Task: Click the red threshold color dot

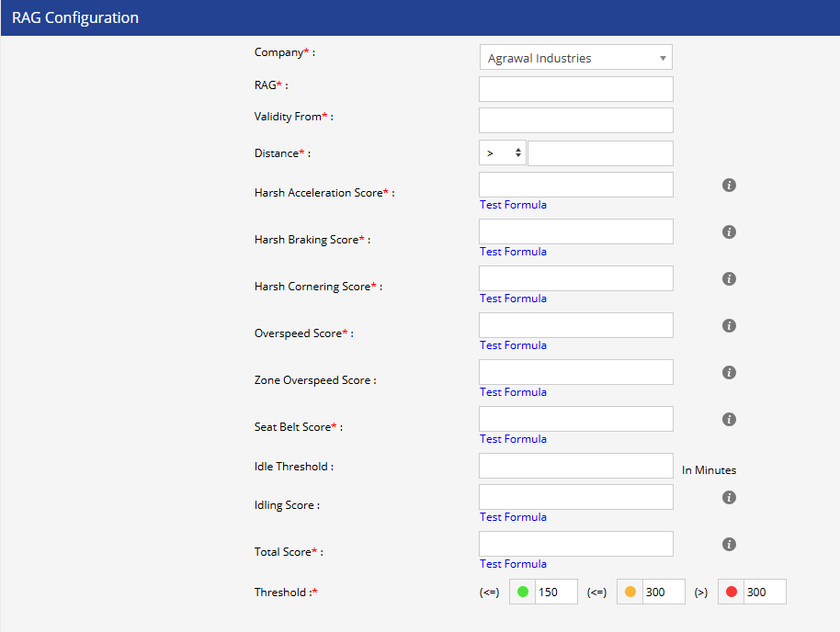Action: 732,592
